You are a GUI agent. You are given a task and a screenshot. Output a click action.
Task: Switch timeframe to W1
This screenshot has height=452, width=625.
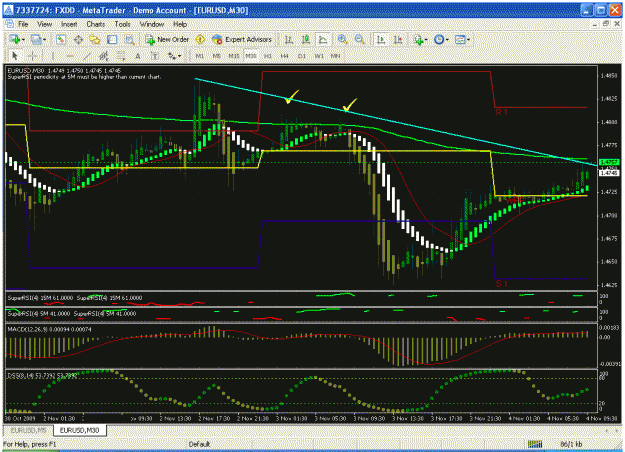(319, 56)
